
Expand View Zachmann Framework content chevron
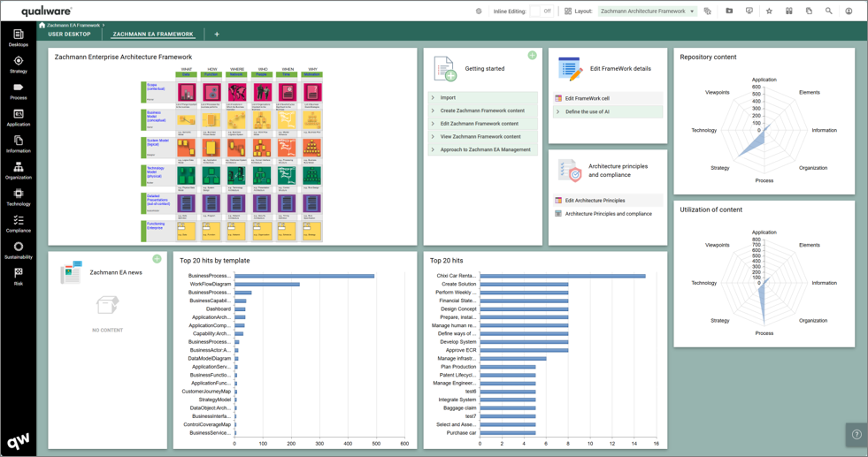(x=433, y=137)
